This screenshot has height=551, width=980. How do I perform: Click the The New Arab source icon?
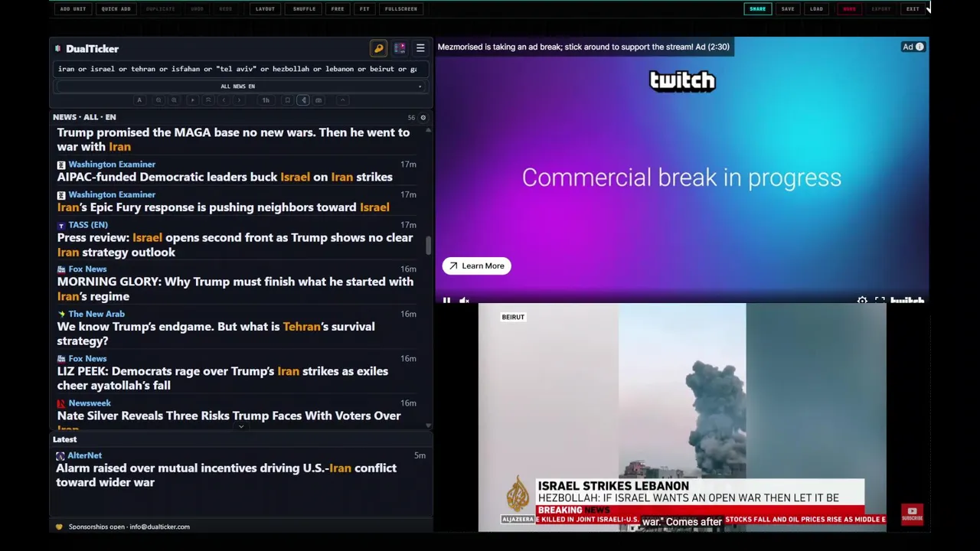point(61,314)
